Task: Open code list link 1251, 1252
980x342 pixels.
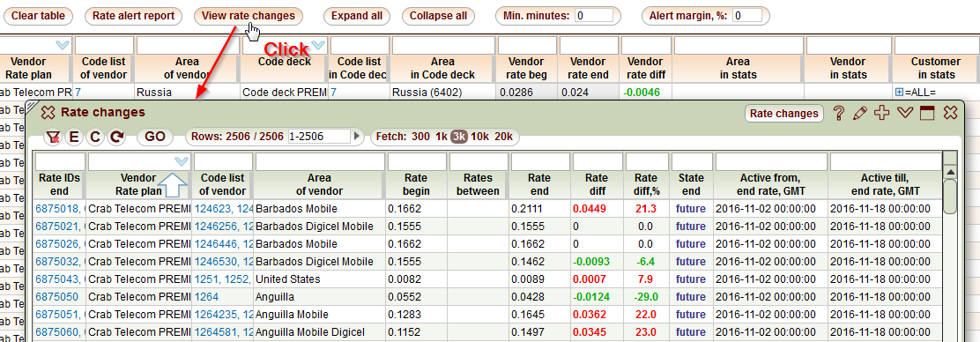Action: click(223, 279)
